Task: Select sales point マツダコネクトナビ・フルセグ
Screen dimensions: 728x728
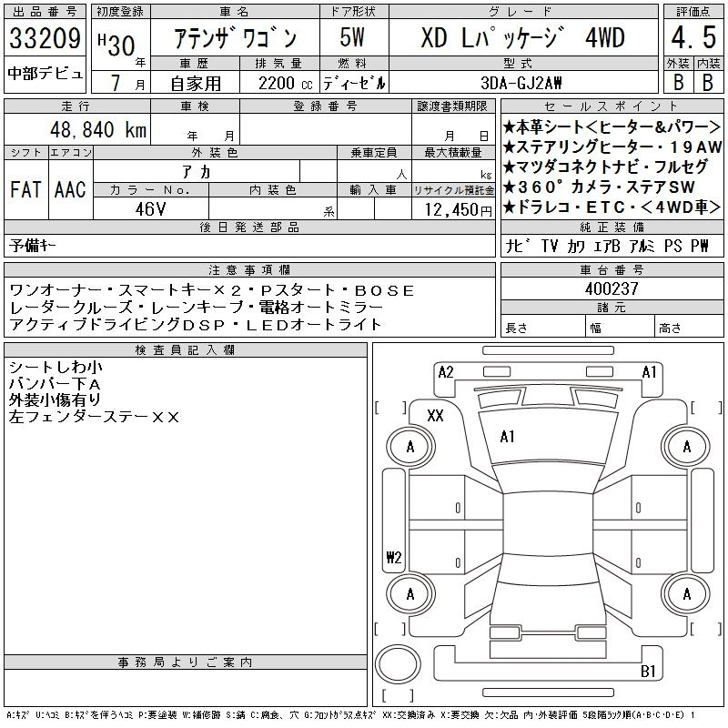Action: coord(605,167)
